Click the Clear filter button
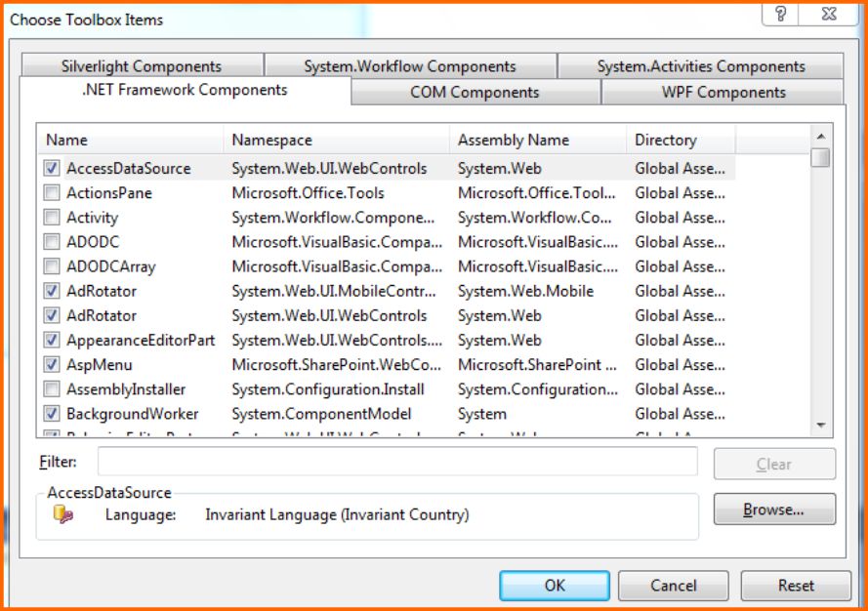 click(774, 464)
